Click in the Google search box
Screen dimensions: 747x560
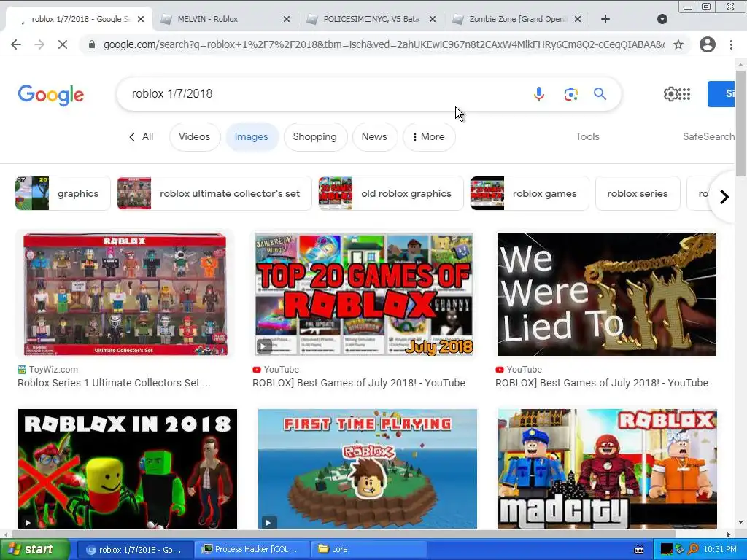click(324, 94)
